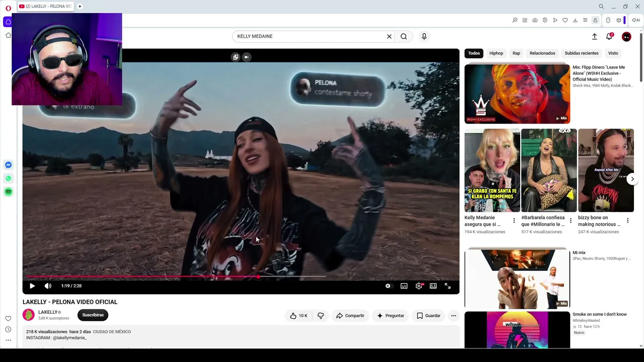Take a snapshot with the camera icon

click(x=535, y=20)
